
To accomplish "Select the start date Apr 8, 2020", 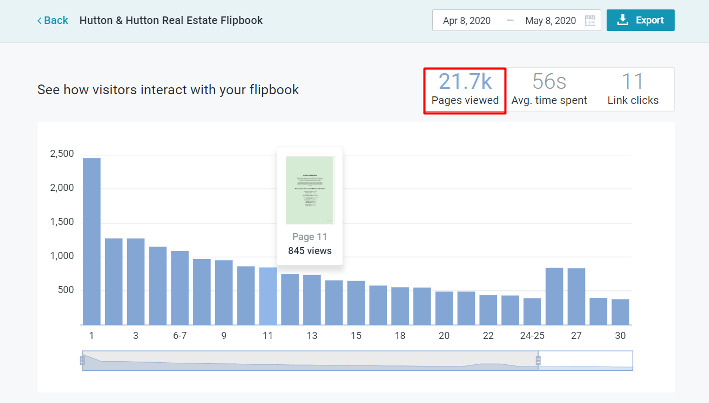I will pyautogui.click(x=467, y=21).
